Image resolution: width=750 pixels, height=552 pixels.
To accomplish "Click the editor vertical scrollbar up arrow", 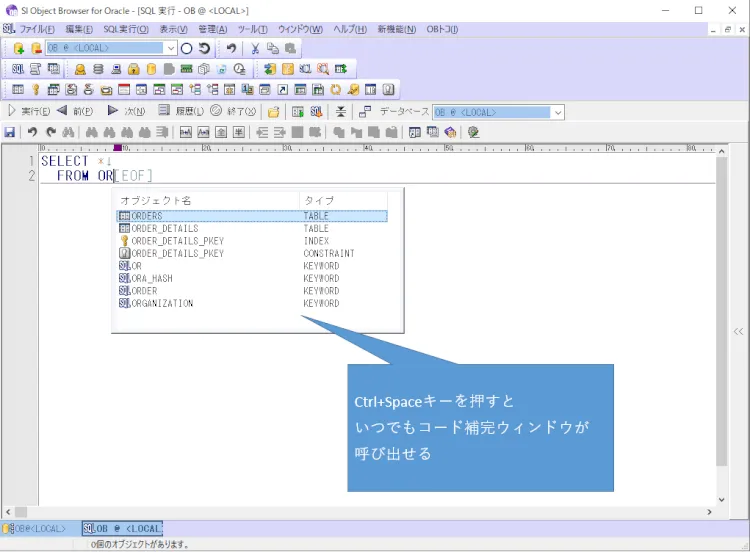I will tap(722, 151).
